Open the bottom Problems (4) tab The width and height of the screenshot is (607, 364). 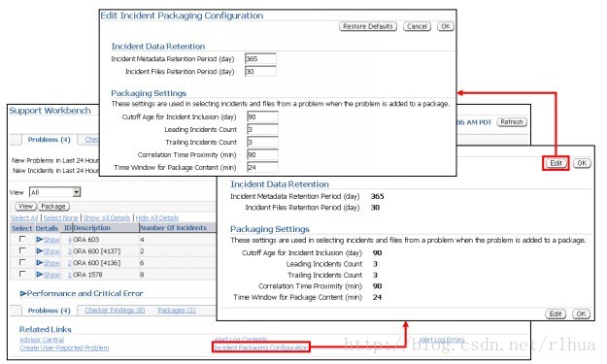coord(49,311)
